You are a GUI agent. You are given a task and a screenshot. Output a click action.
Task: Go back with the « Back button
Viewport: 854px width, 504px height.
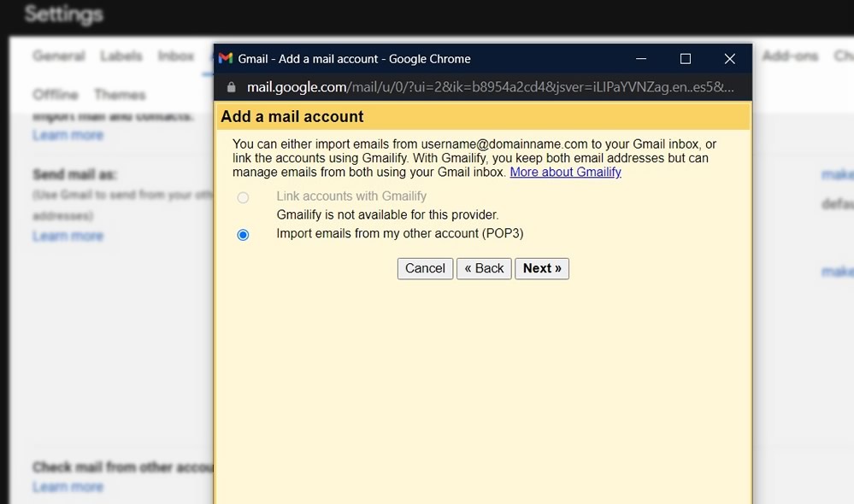[484, 268]
